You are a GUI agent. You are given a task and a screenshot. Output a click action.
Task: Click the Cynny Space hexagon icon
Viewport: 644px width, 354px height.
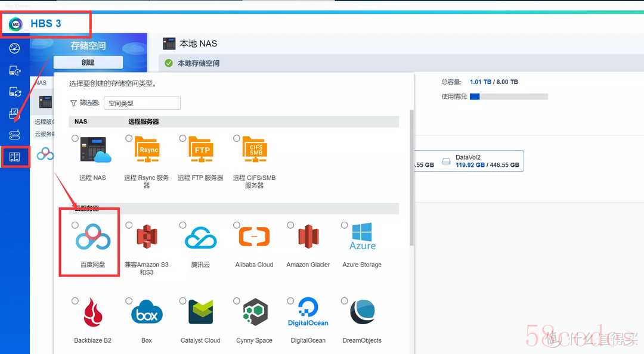click(x=255, y=312)
